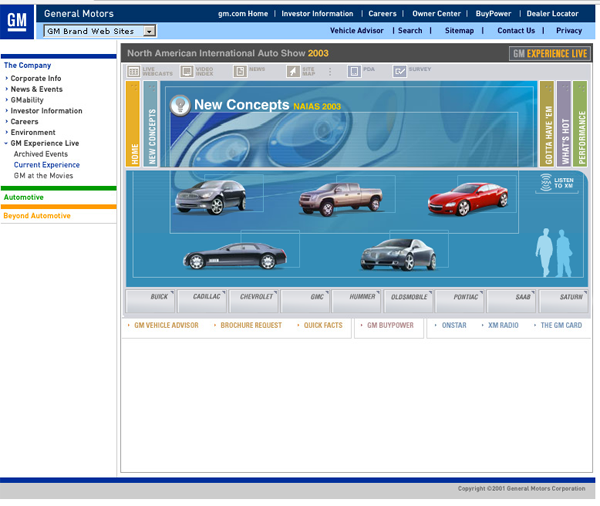Screen dimensions: 600x506
Task: Open the Beyond Automotive section
Action: point(37,215)
